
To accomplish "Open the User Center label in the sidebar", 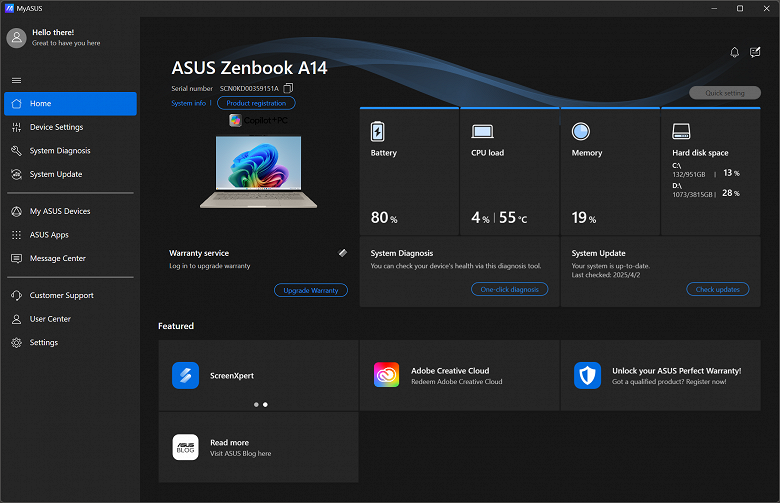I will [50, 319].
